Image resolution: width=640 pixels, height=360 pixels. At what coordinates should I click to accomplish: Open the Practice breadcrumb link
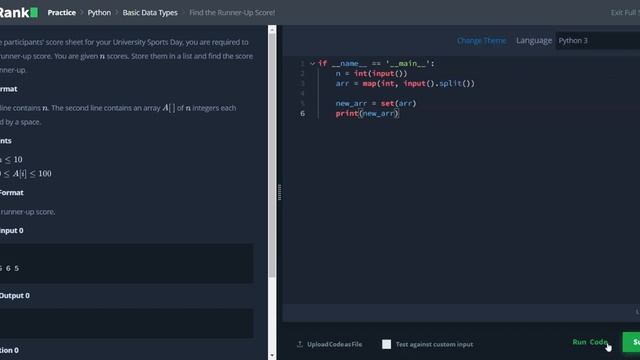[x=62, y=13]
